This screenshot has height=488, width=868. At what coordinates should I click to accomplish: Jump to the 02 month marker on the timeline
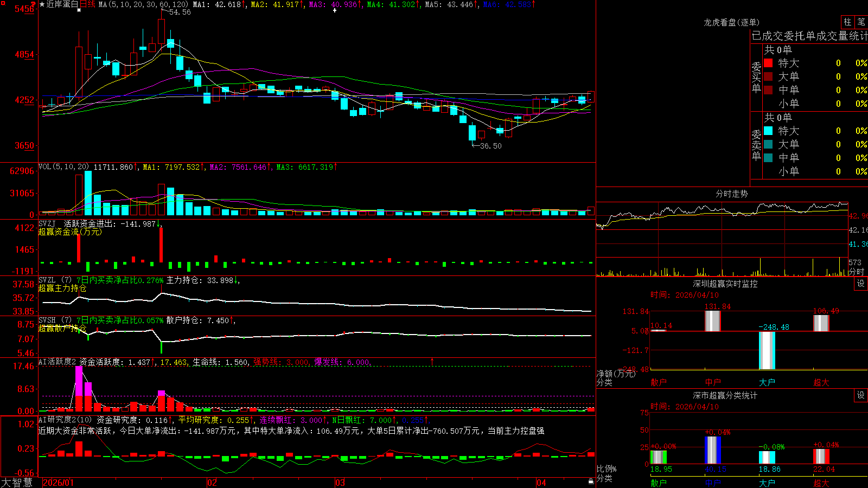[x=212, y=483]
